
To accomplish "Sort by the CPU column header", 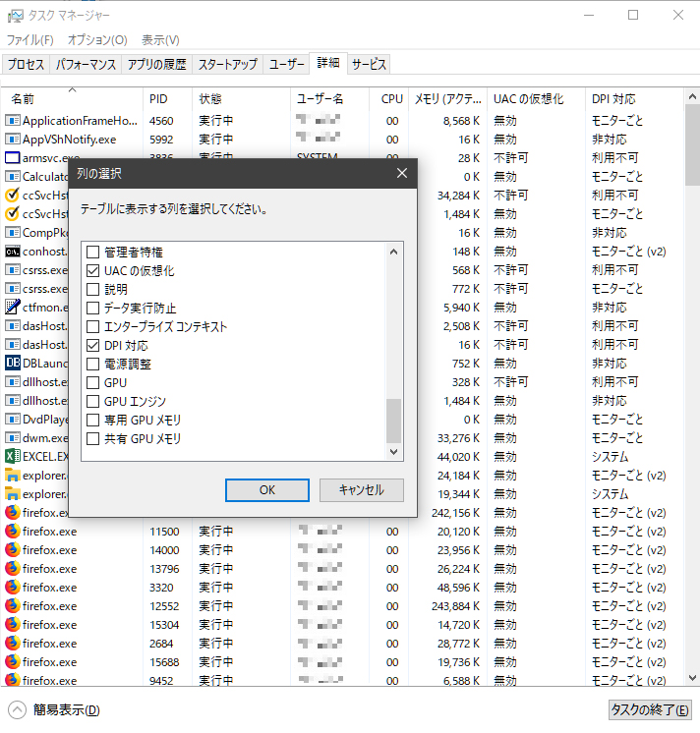I will pos(389,98).
